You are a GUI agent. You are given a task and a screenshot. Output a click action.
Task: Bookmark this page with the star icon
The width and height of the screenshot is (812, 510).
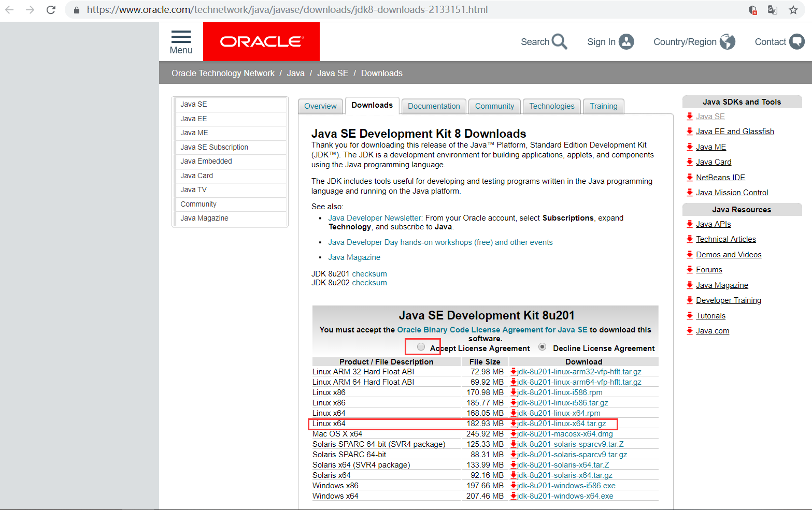[793, 10]
